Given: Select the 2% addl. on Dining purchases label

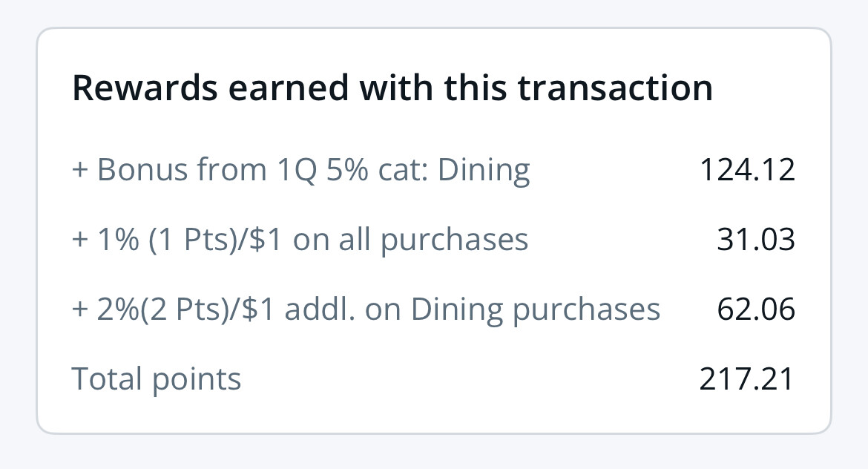Looking at the screenshot, I should (x=366, y=309).
